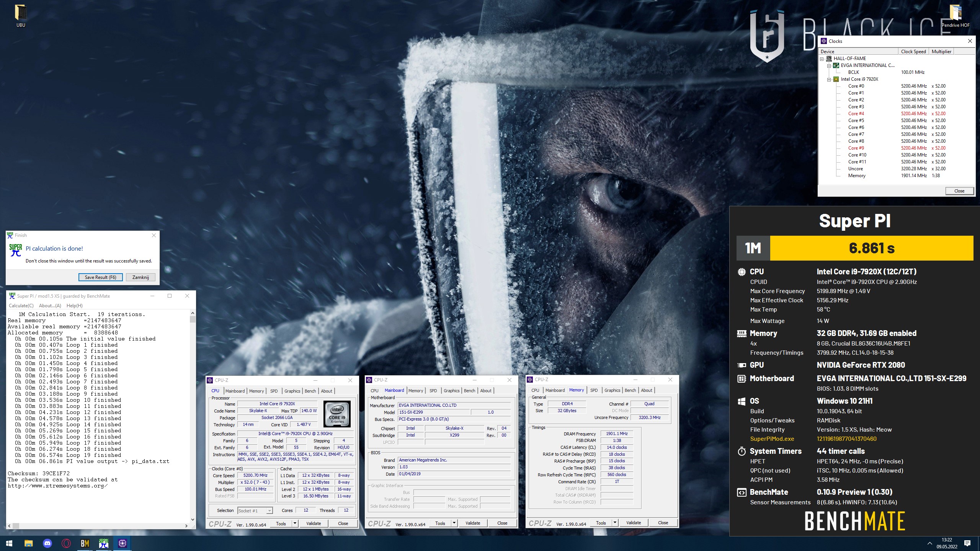The image size is (980, 551).
Task: Open the About...(A) menu in Super PI
Action: click(50, 306)
